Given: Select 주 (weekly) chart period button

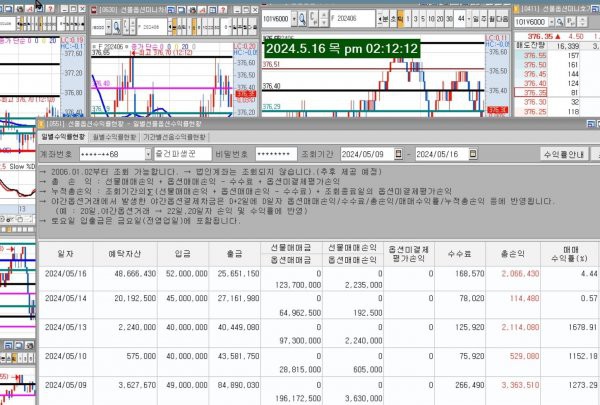Looking at the screenshot, I should [484, 19].
